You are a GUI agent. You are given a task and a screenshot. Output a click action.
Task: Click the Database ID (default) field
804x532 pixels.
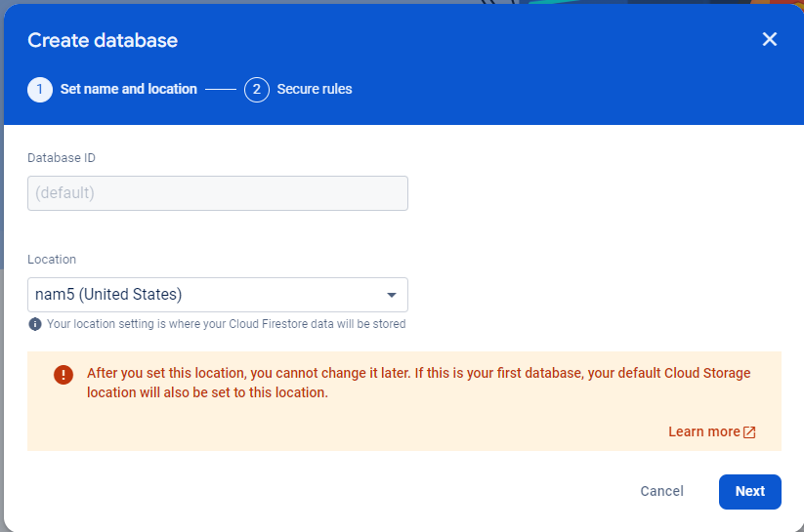(217, 193)
